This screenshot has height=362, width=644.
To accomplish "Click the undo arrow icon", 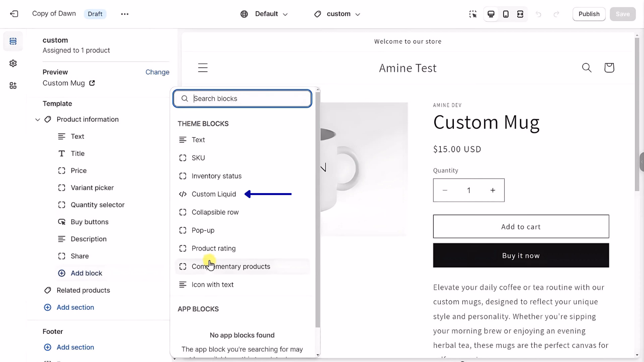I will [x=538, y=14].
